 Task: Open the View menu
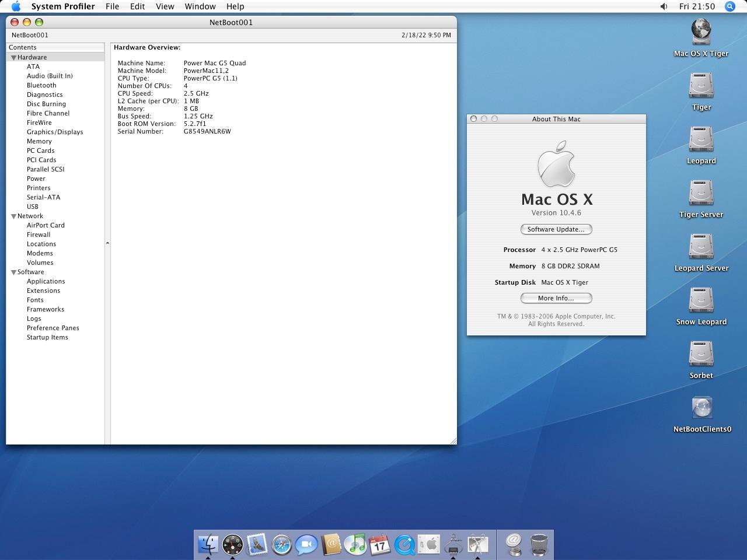tap(165, 6)
